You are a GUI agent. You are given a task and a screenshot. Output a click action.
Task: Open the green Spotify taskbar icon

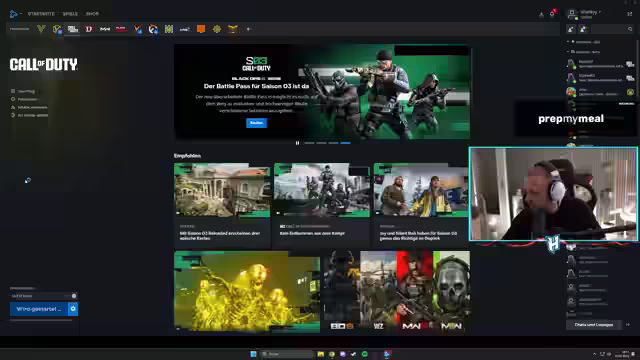pyautogui.click(x=364, y=354)
